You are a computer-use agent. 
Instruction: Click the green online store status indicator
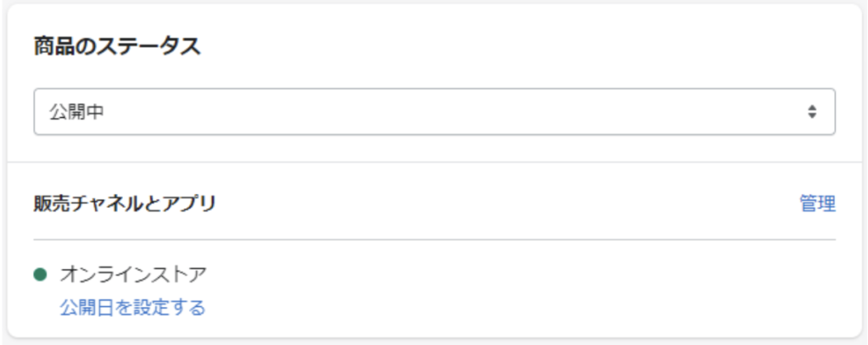click(39, 275)
